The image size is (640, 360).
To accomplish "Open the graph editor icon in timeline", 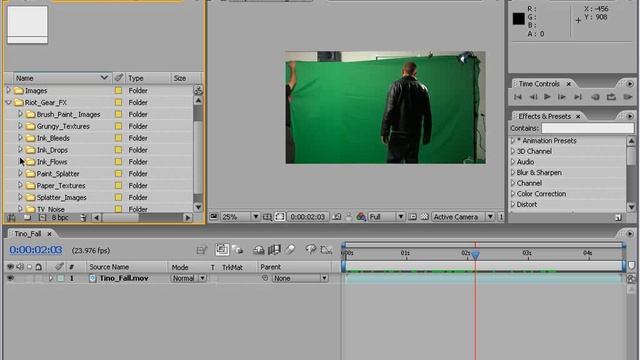I will pyautogui.click(x=327, y=249).
